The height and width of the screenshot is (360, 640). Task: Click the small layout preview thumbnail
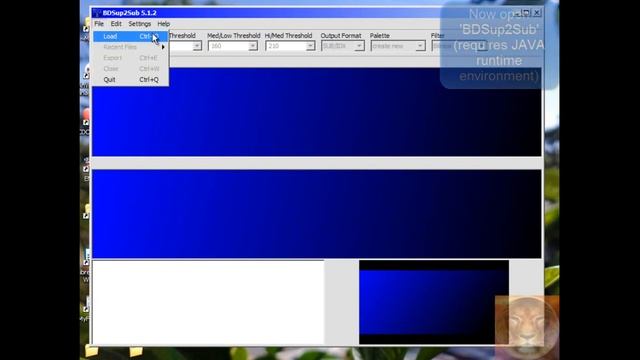point(434,302)
